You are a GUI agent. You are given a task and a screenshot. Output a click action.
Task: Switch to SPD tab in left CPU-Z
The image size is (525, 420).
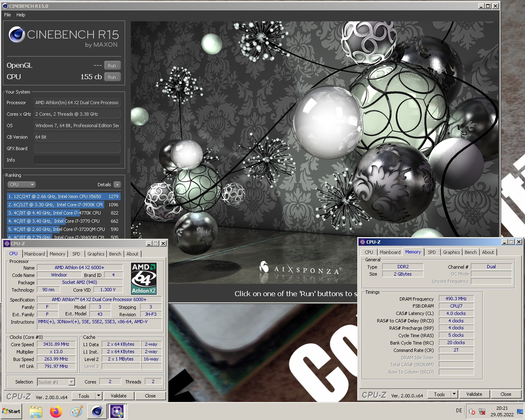(x=76, y=254)
